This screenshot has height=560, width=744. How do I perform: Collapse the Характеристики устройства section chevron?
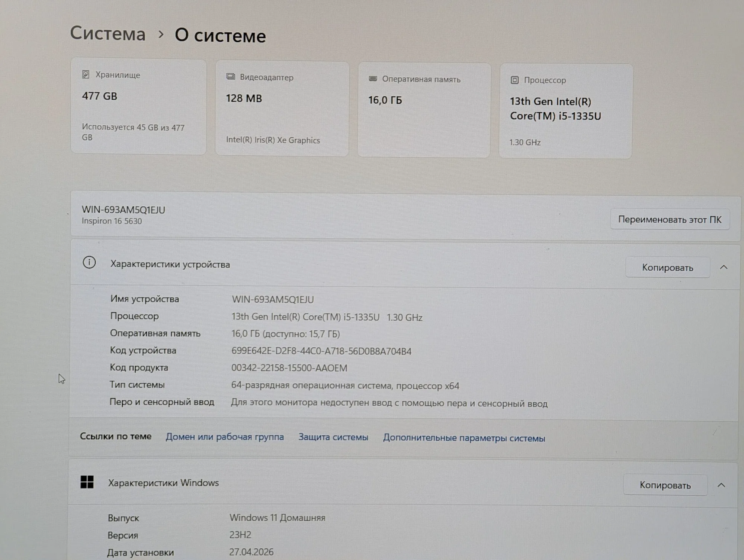click(x=724, y=267)
